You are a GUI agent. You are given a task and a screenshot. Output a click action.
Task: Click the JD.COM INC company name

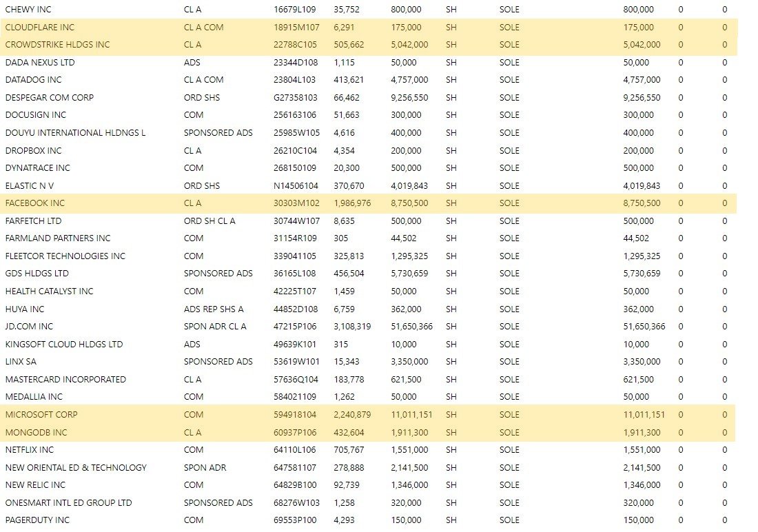(x=29, y=327)
